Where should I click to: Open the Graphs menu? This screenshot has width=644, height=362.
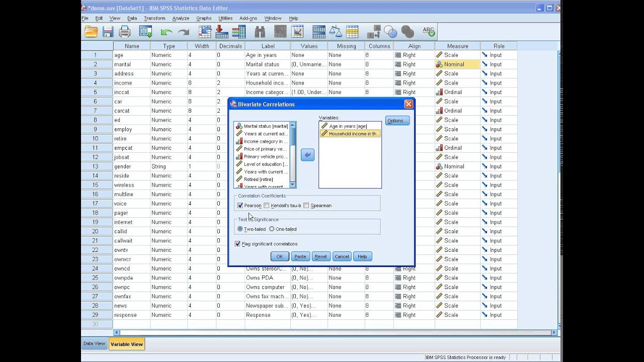[x=204, y=18]
